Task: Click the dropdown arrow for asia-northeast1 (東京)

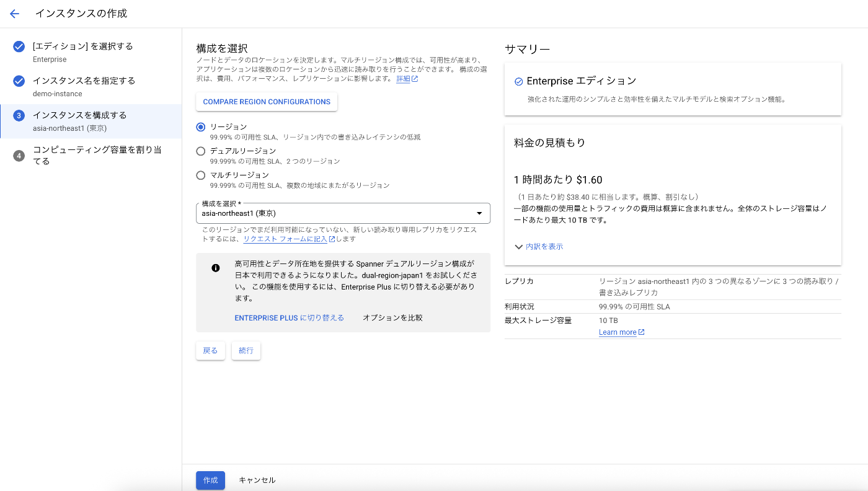Action: (x=479, y=213)
